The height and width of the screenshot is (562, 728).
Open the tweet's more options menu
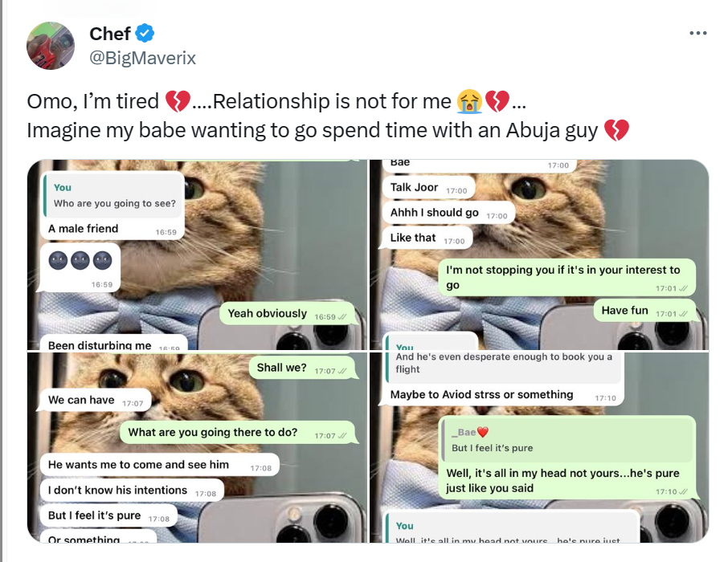[x=698, y=34]
